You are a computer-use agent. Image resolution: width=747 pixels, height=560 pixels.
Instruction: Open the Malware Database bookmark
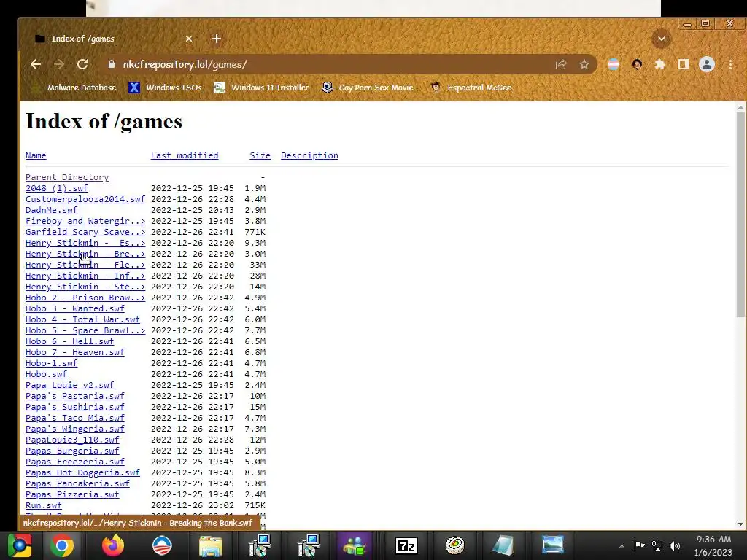[x=74, y=87]
